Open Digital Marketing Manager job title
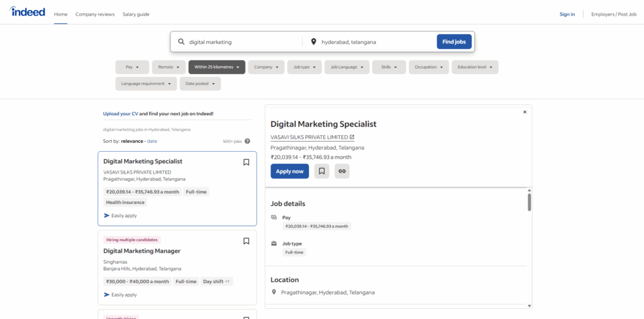The width and height of the screenshot is (644, 319). pyautogui.click(x=142, y=251)
